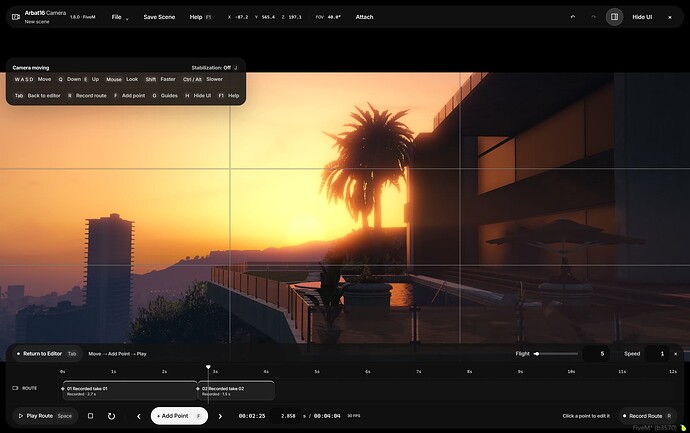Screen dimensions: 690x433
Task: Click the + Add Point button
Action: (x=179, y=416)
